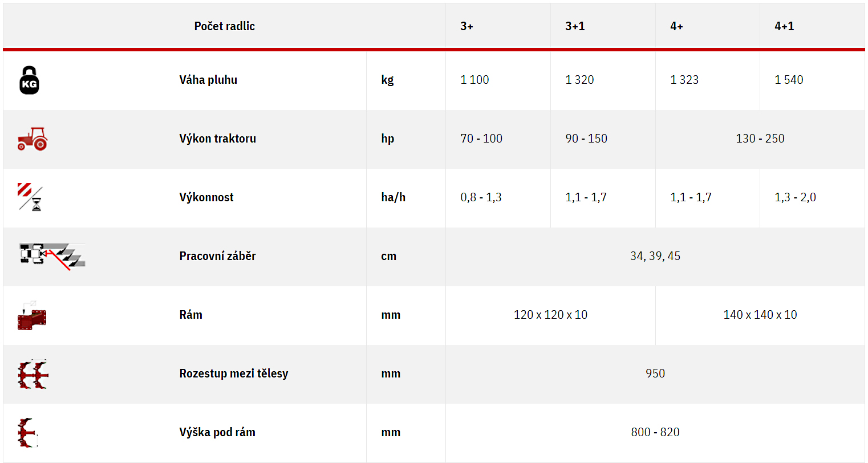The image size is (868, 463).
Task: Click the 1 540 weight cell
Action: coord(789,80)
